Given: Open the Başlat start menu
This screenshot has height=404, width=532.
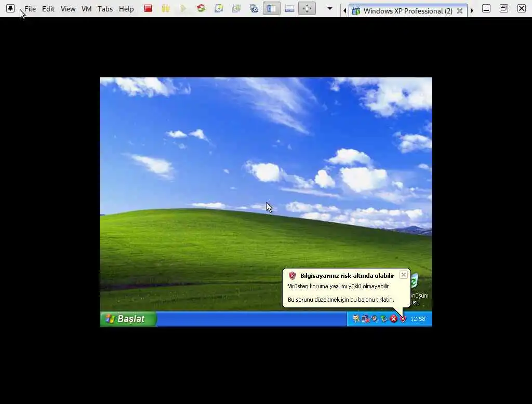Looking at the screenshot, I should [x=128, y=319].
